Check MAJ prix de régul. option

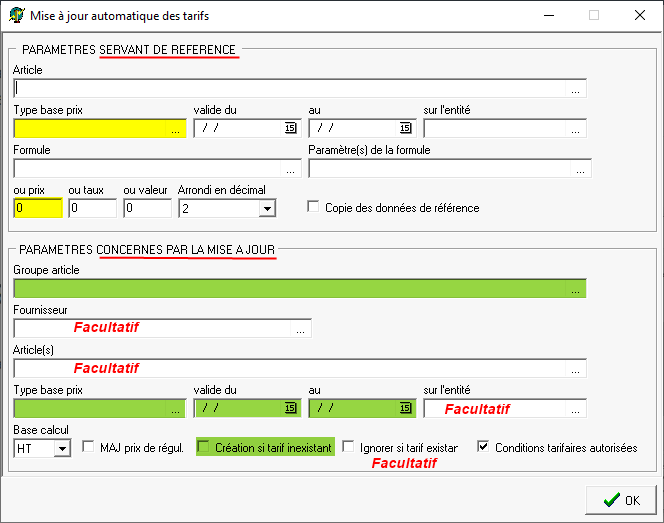(87, 448)
